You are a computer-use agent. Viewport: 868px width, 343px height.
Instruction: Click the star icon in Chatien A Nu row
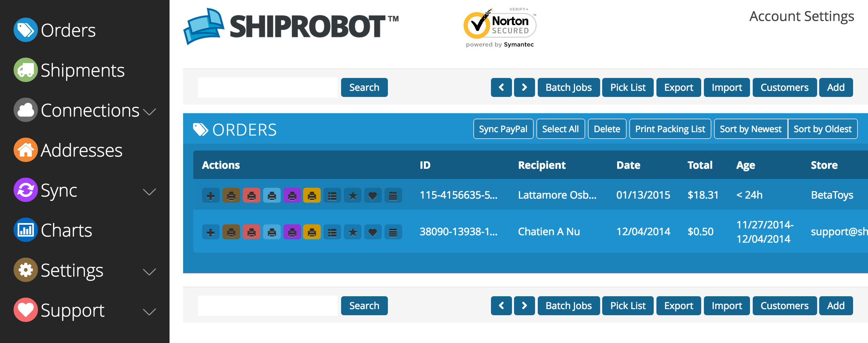tap(353, 232)
